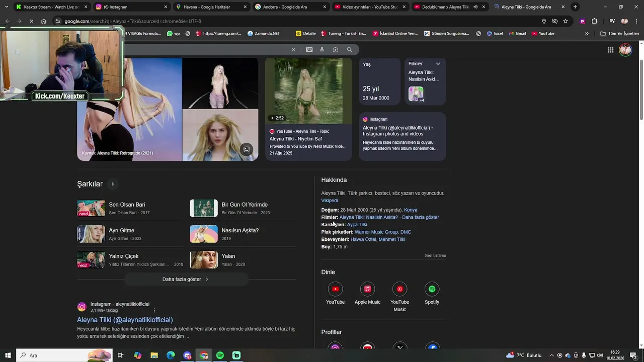Open the Havva Öztel parent link
This screenshot has width=644, height=362.
(x=363, y=239)
